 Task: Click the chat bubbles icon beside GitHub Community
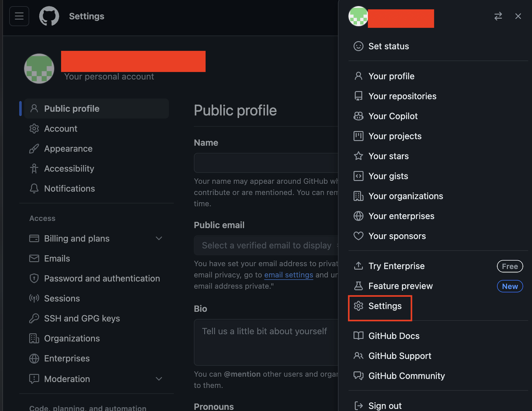click(x=358, y=376)
